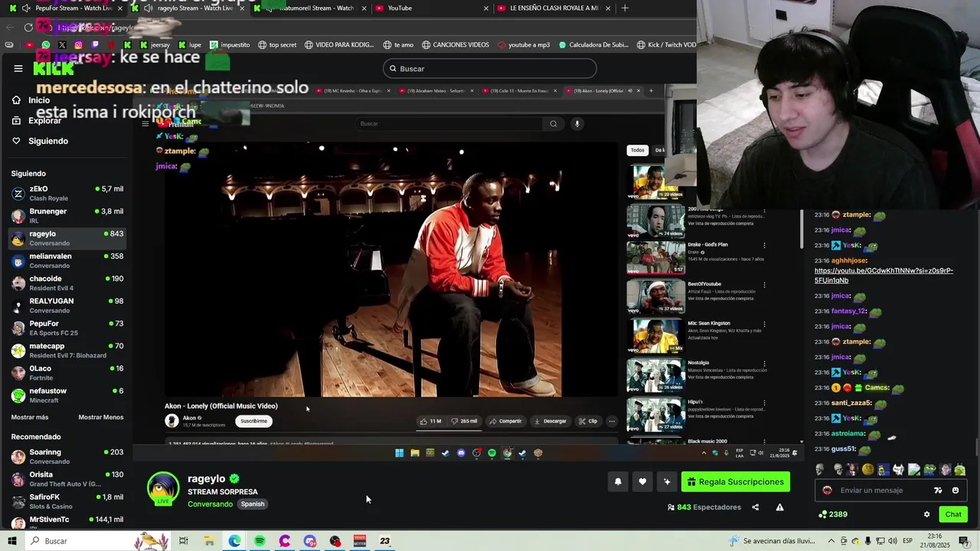Click the green Chat send button

(953, 514)
